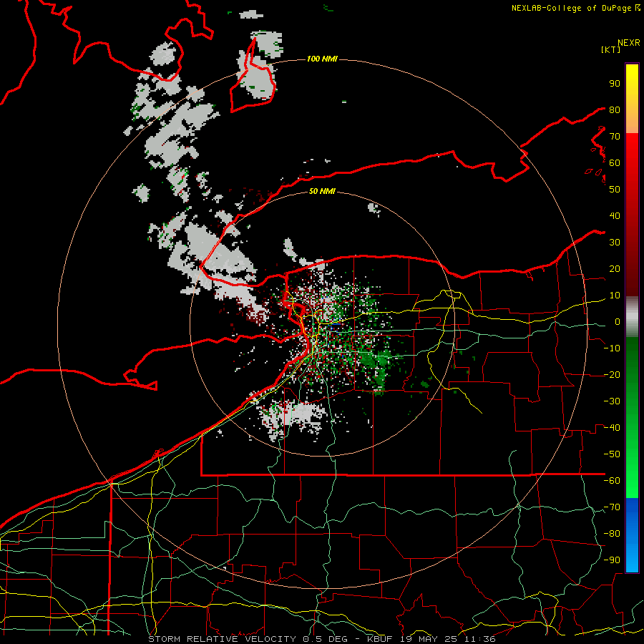Click the -50 value on the velocity scale
The width and height of the screenshot is (644, 644).
pyautogui.click(x=612, y=454)
